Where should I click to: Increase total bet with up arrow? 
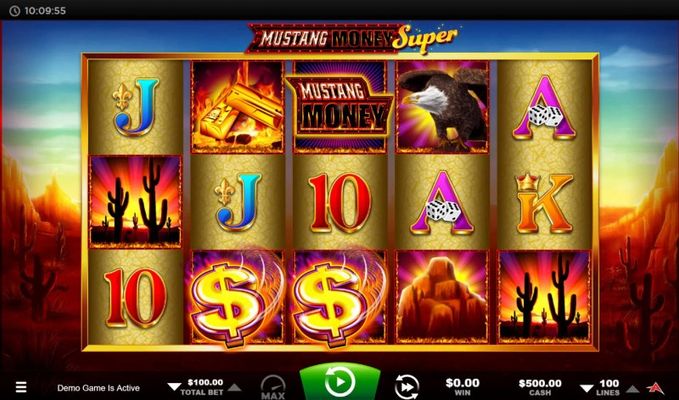click(x=234, y=387)
